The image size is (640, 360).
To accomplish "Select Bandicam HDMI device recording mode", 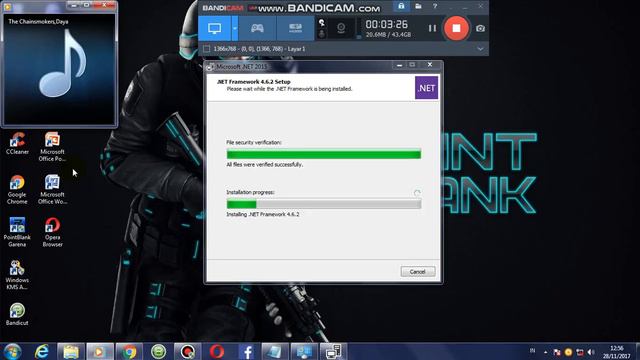I will (x=295, y=28).
